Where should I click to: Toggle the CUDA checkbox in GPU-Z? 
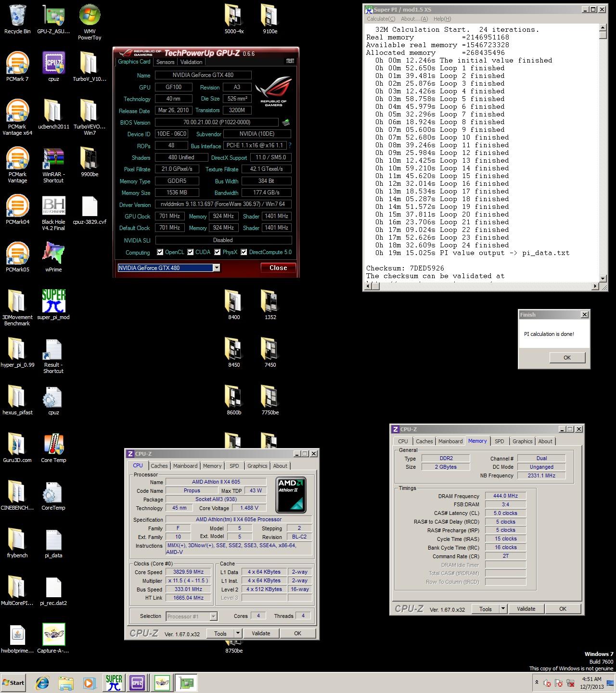[x=191, y=252]
